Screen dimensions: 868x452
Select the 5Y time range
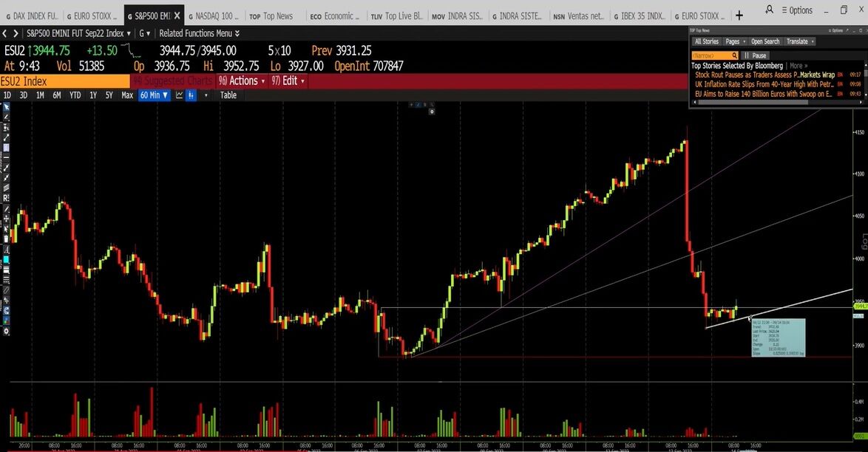click(x=109, y=95)
